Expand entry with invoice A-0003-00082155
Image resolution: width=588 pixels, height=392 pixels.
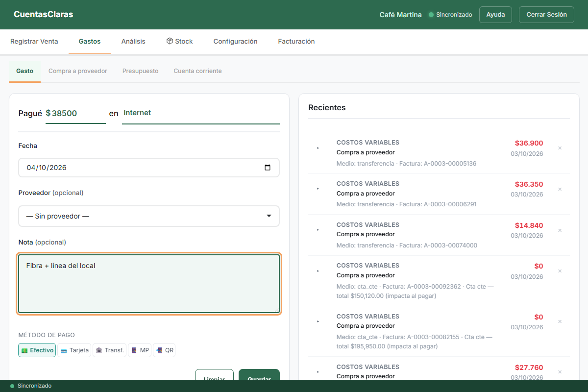318,321
